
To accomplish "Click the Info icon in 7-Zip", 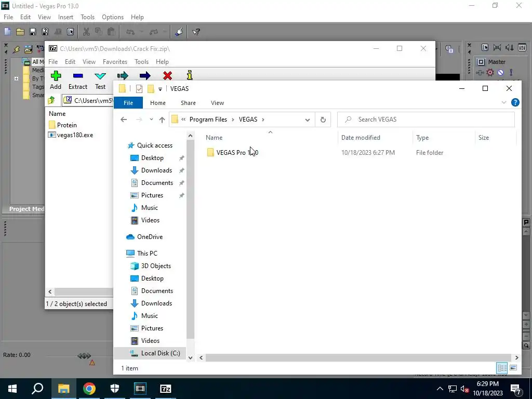I will (190, 75).
